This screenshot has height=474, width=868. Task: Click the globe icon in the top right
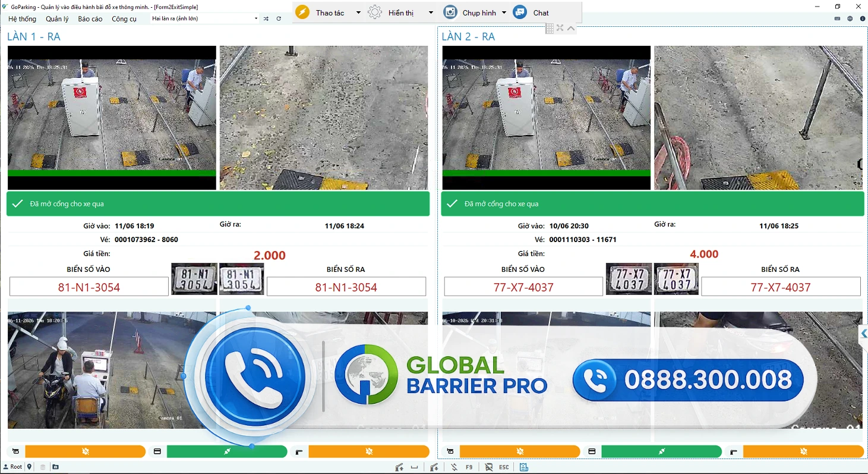pyautogui.click(x=850, y=18)
